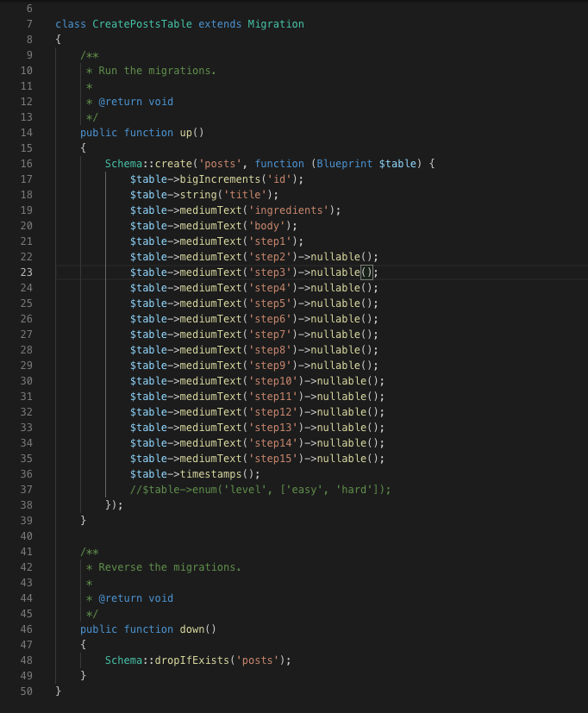Click line number 48 in the gutter
Image resolution: width=588 pixels, height=713 pixels.
25,660
